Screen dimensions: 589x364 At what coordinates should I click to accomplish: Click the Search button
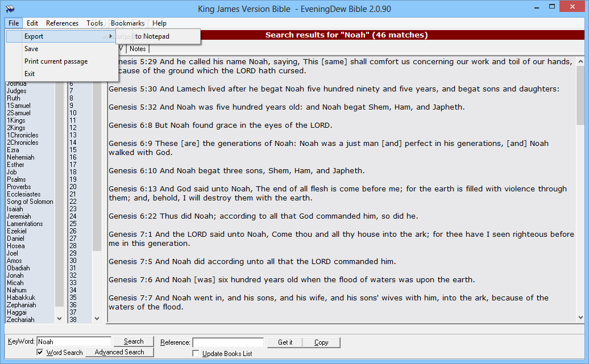tap(134, 341)
